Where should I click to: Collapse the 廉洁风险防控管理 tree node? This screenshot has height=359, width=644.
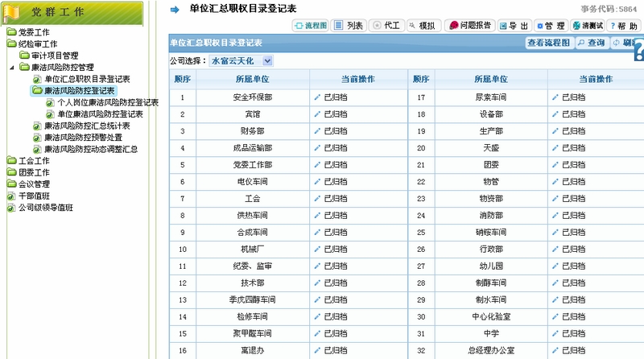pyautogui.click(x=11, y=68)
